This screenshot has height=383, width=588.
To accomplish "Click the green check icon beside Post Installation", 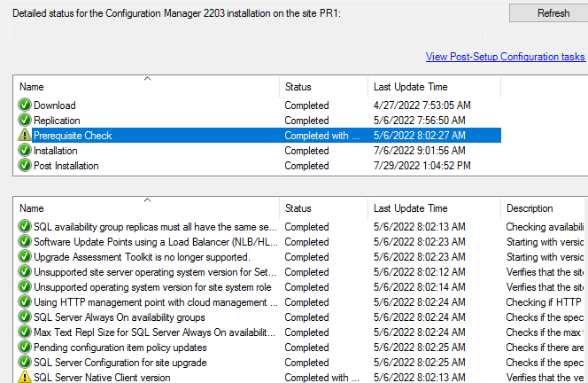I will (25, 165).
